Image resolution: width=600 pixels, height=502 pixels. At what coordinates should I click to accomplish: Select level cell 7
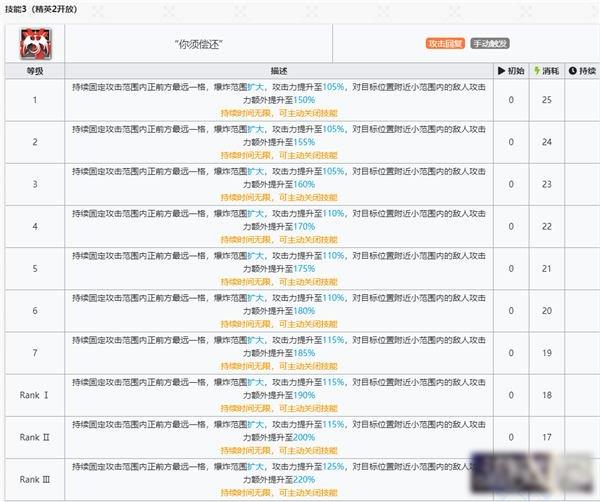35,353
